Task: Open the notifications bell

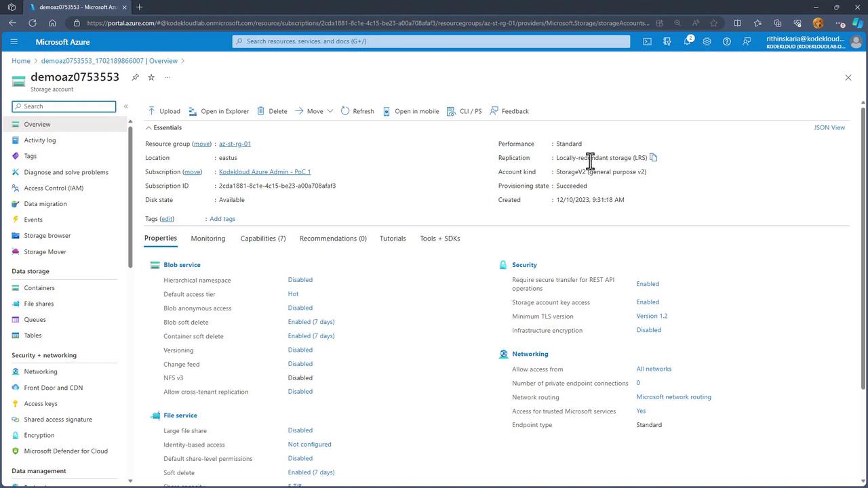Action: 687,41
